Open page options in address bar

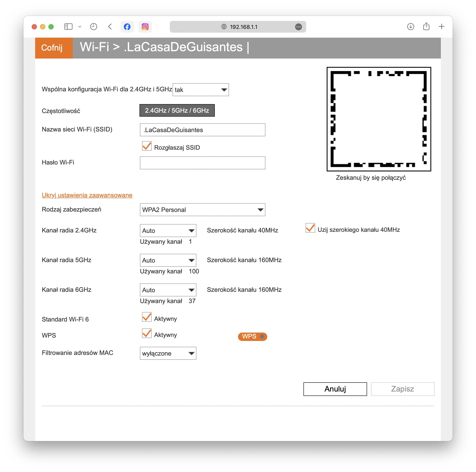pyautogui.click(x=298, y=27)
